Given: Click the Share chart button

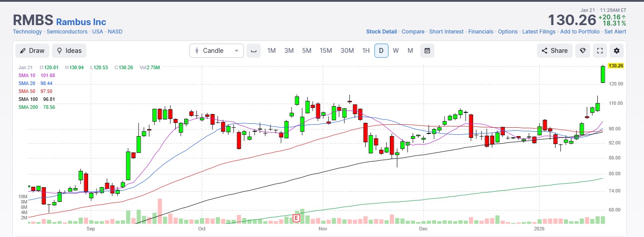Looking at the screenshot, I should coord(555,51).
